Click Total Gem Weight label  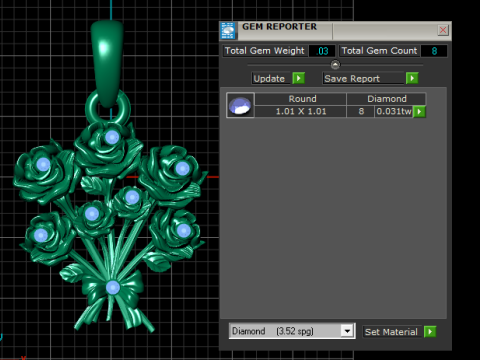(265, 51)
